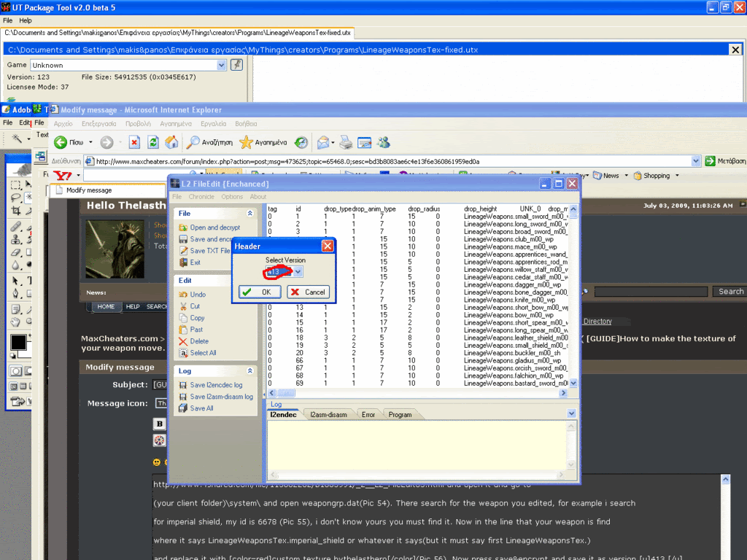Click the Internet Explorer address bar
The image size is (747, 560).
pos(394,161)
